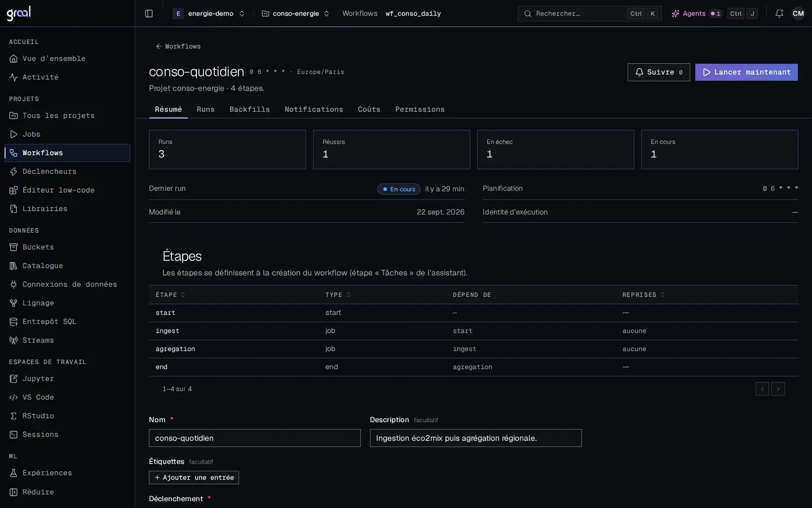Click the end step name
The image size is (812, 508).
point(161,367)
